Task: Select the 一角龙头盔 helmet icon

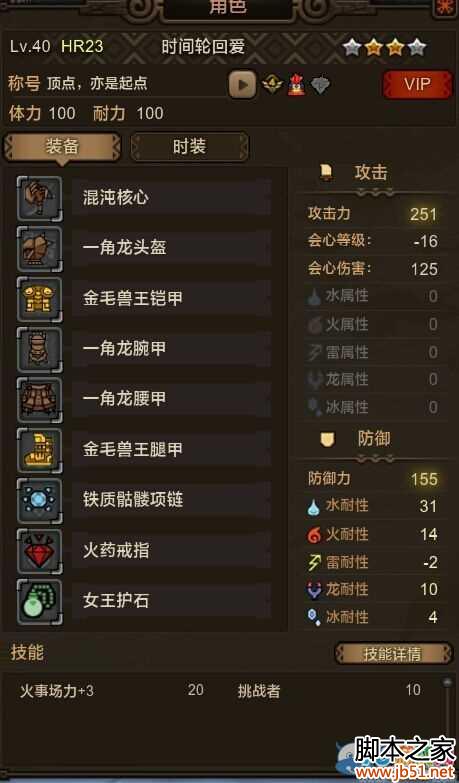Action: click(x=39, y=249)
